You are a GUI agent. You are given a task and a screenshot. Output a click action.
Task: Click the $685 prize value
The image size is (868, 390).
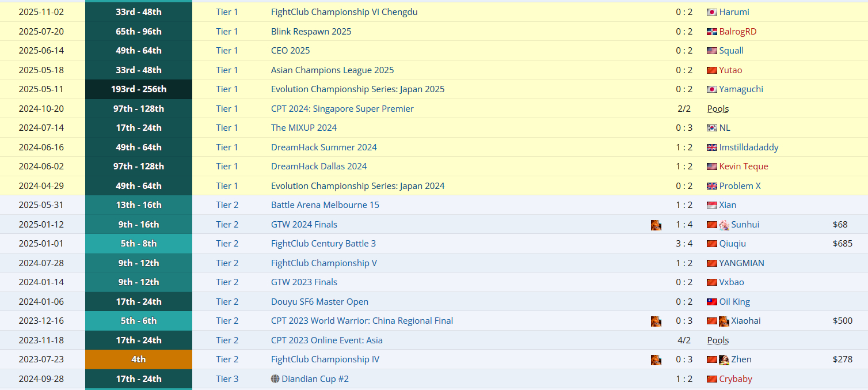click(x=843, y=244)
